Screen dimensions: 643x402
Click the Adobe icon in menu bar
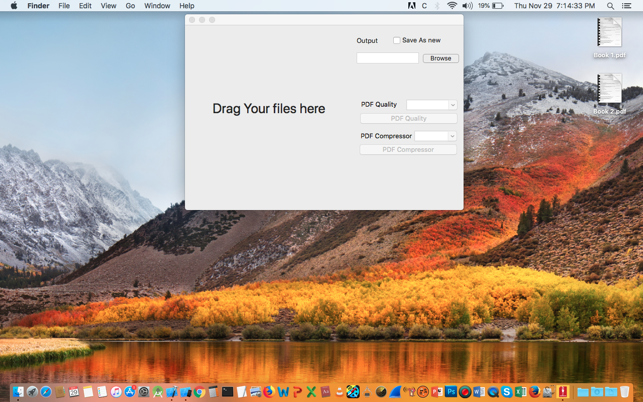(x=411, y=6)
